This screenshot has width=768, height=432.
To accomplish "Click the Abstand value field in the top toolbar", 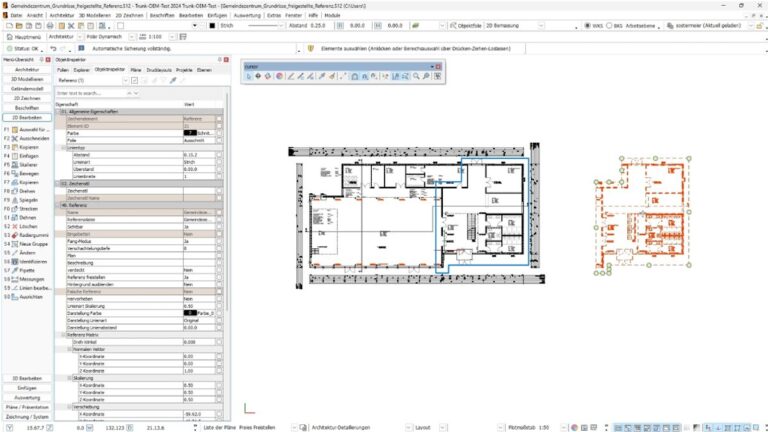I will pyautogui.click(x=318, y=25).
